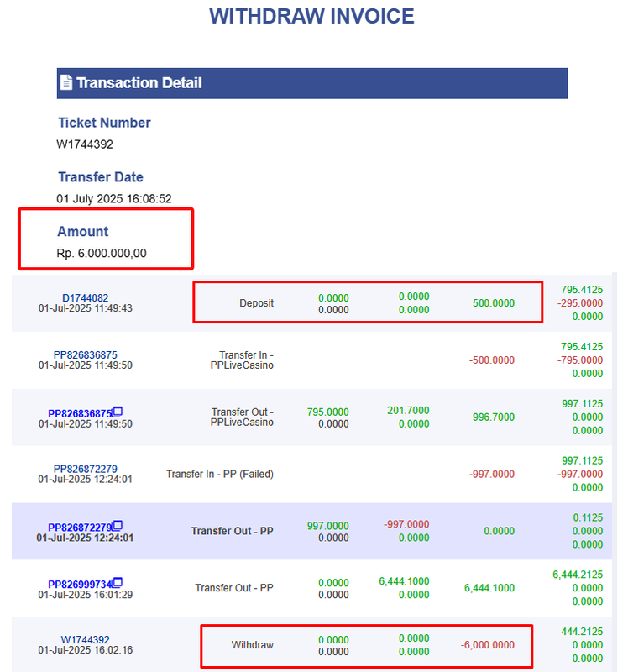Select the date 01 July 2025 16:08:52
Screen dimensions: 628x672
click(114, 198)
